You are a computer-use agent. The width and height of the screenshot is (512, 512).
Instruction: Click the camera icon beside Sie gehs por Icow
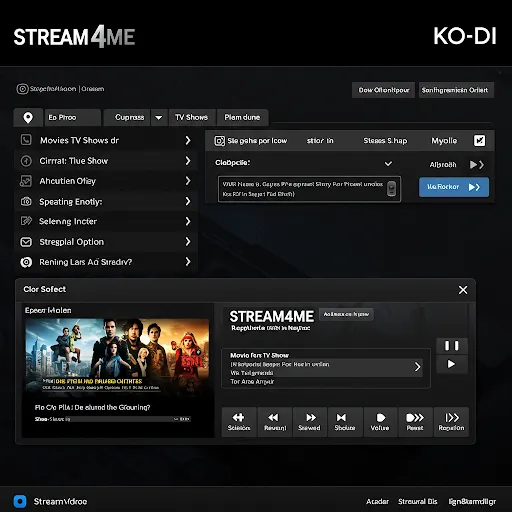tap(219, 141)
